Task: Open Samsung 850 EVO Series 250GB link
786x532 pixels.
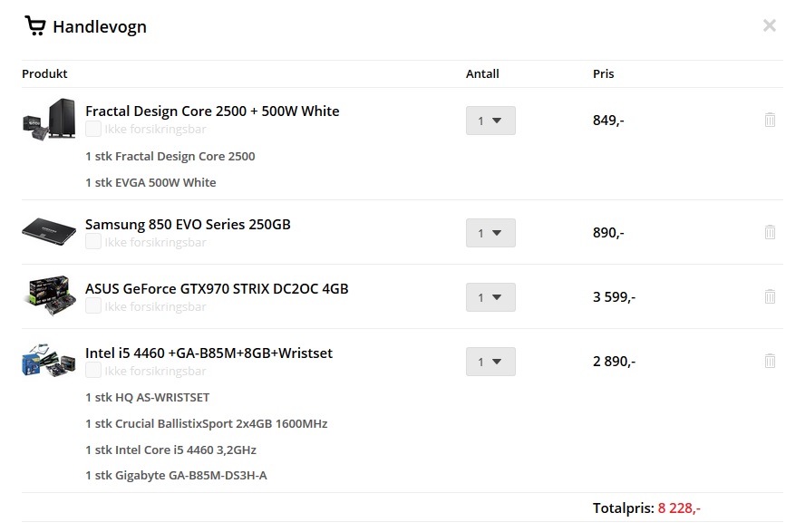Action: click(x=188, y=225)
